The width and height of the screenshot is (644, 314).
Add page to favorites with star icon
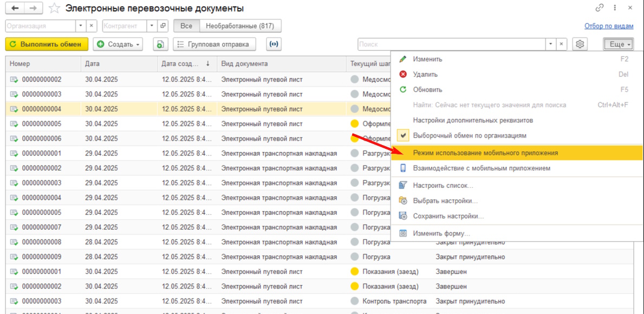(55, 8)
